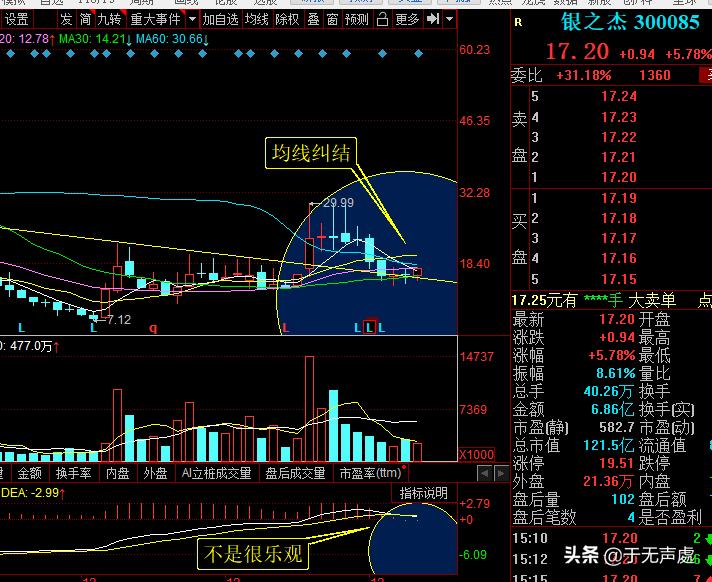This screenshot has width=712, height=582.
Task: Toggle 除权 ex-rights adjustment
Action: [287, 19]
